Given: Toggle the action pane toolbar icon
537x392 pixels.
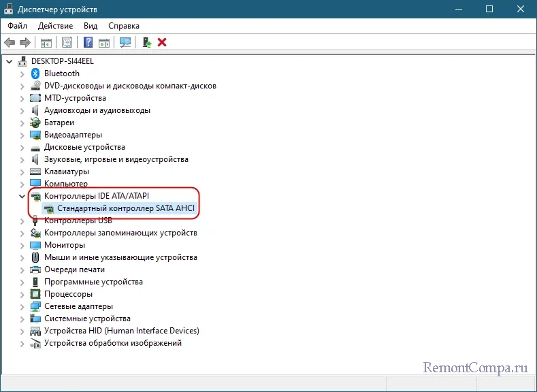Looking at the screenshot, I should [x=104, y=42].
